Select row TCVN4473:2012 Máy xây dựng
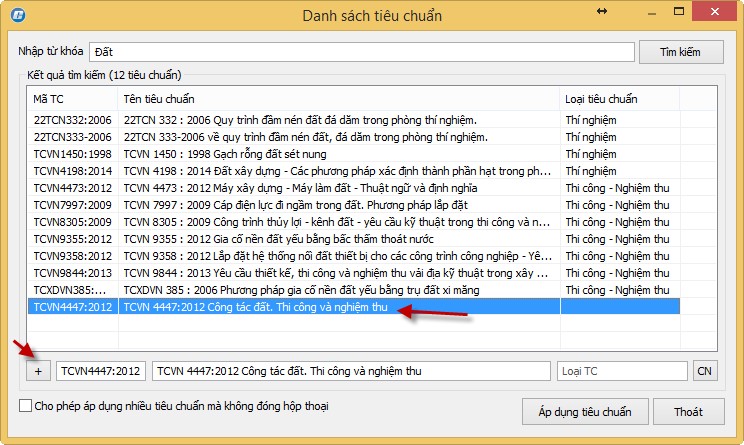 pyautogui.click(x=300, y=188)
